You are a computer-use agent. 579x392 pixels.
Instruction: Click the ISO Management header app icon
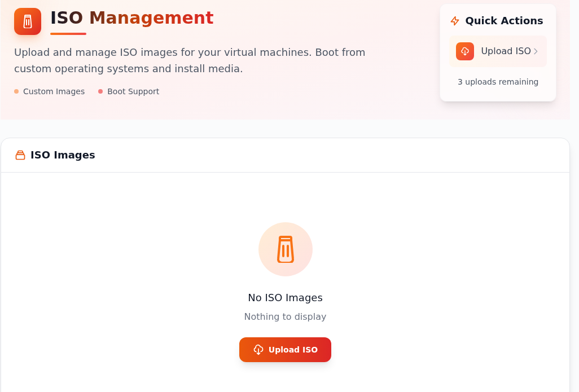[28, 21]
